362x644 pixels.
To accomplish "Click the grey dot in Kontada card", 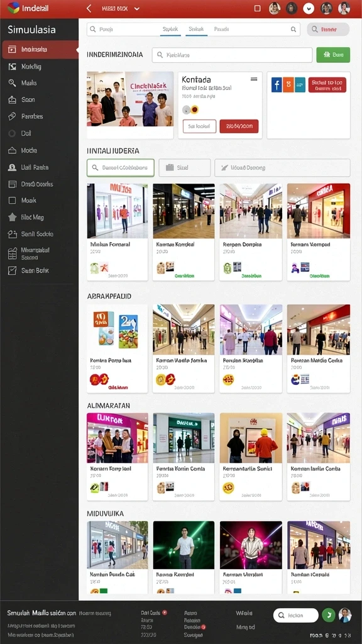I will (x=186, y=109).
